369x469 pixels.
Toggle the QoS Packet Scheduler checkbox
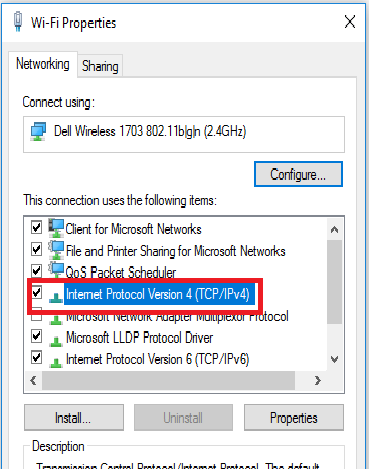[x=36, y=271]
